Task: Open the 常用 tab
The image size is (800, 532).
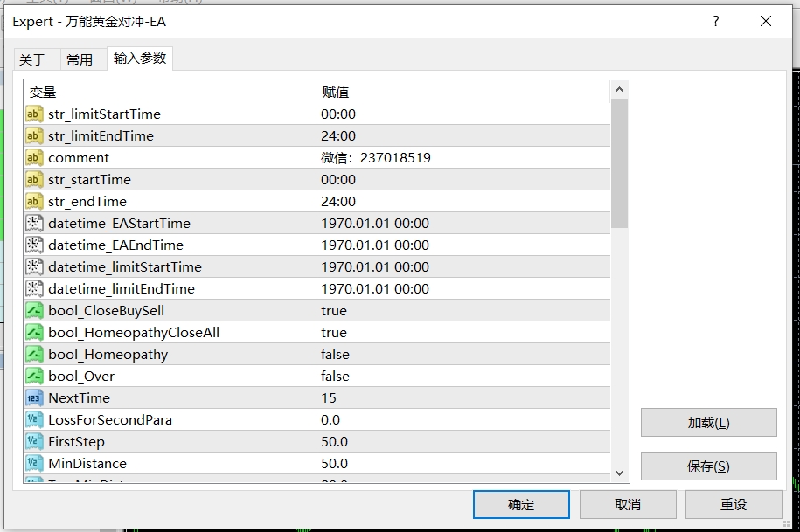Action: pyautogui.click(x=80, y=59)
